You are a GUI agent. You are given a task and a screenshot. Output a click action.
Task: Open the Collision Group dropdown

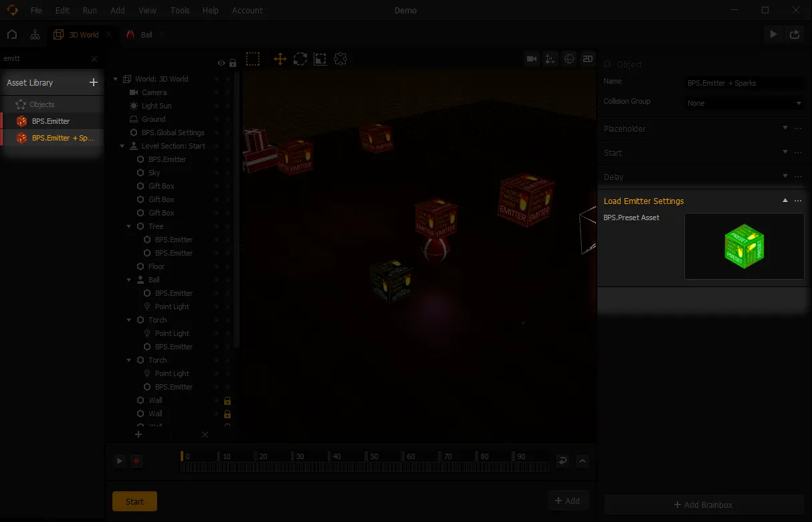point(744,103)
